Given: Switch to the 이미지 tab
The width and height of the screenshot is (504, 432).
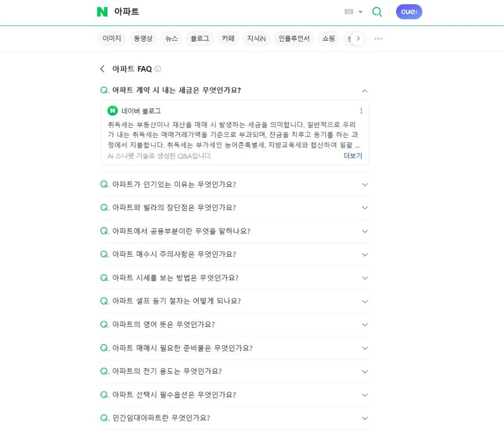Looking at the screenshot, I should (x=111, y=38).
